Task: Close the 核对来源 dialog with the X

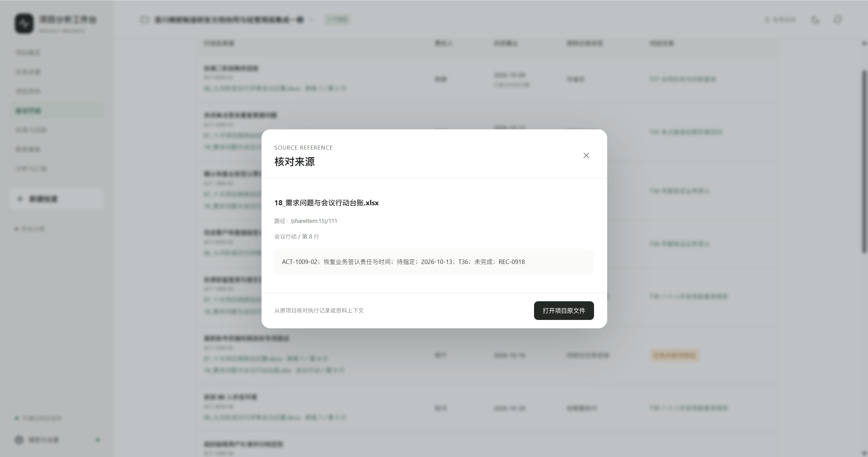Action: pos(586,155)
